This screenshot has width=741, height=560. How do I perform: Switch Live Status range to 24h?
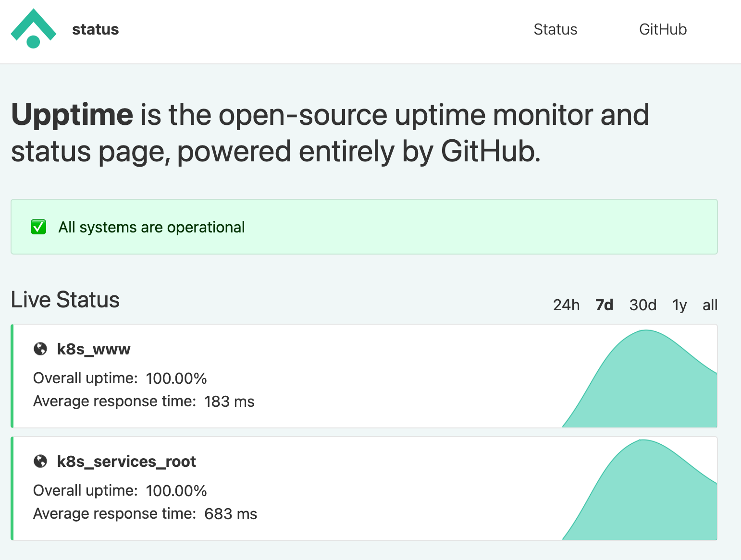[x=566, y=305]
